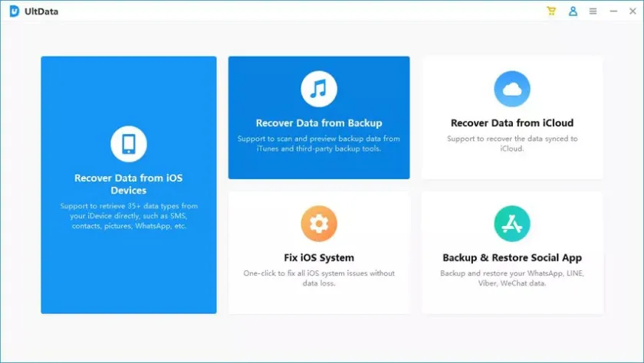Click the "One-click to fix" description text

319,278
